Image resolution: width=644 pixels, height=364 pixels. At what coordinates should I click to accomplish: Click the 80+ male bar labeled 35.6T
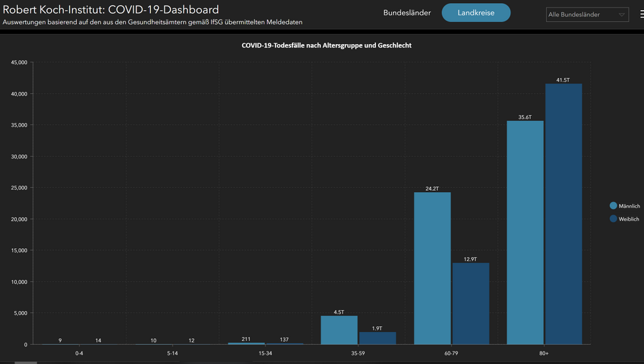click(x=525, y=233)
